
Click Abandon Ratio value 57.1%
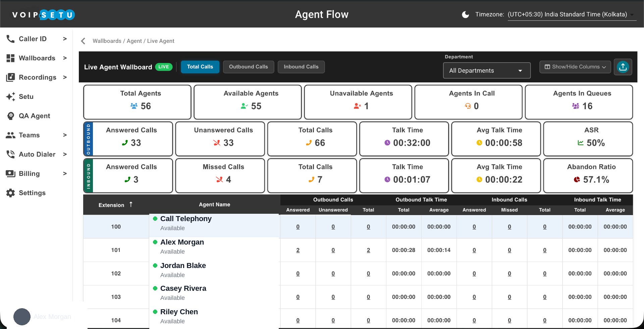pyautogui.click(x=596, y=180)
